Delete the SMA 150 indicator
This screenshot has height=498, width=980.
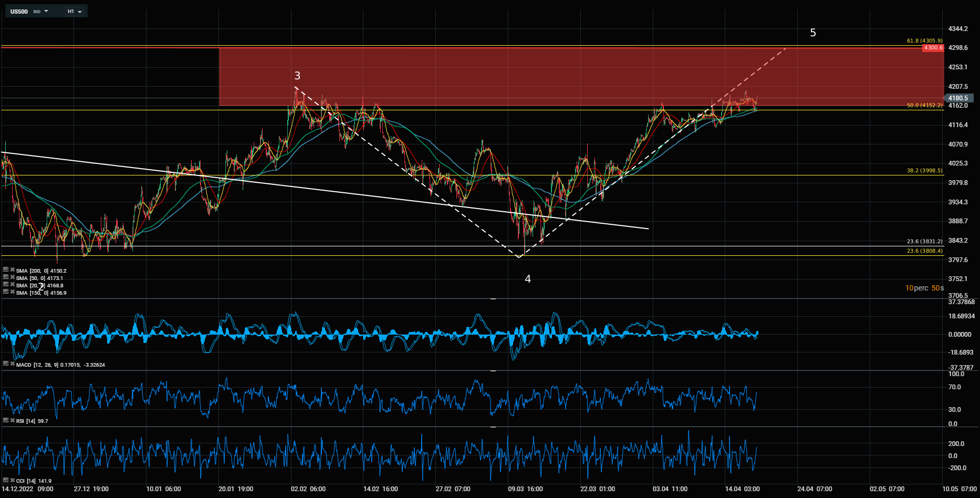click(x=12, y=292)
